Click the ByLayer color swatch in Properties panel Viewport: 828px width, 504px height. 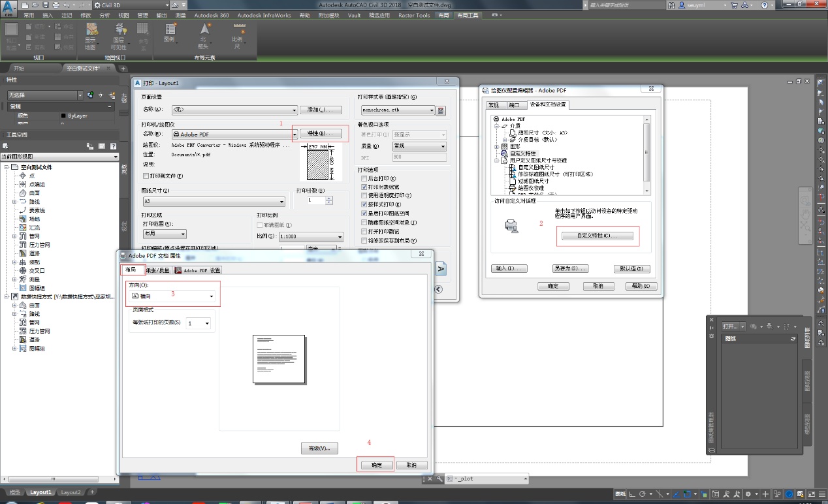(x=63, y=116)
